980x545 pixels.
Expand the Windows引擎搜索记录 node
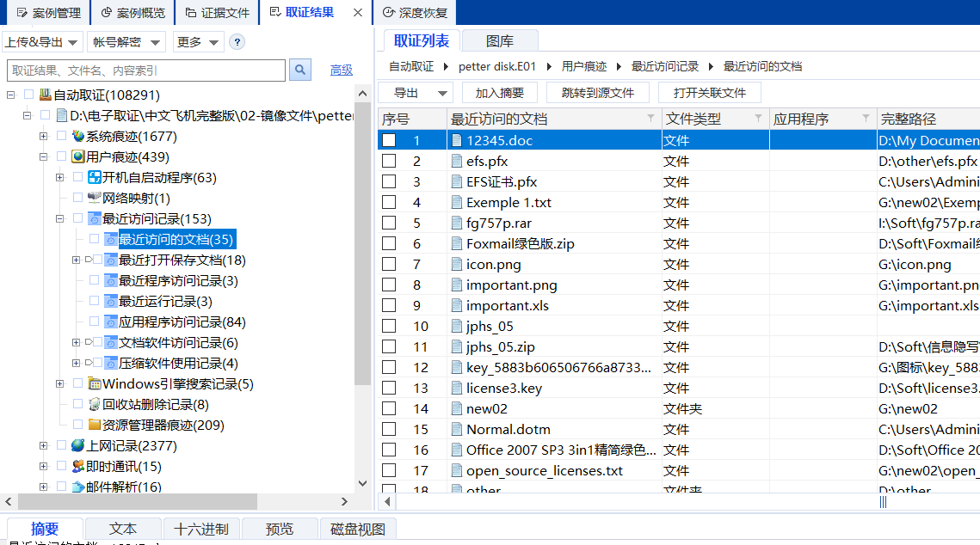click(60, 384)
